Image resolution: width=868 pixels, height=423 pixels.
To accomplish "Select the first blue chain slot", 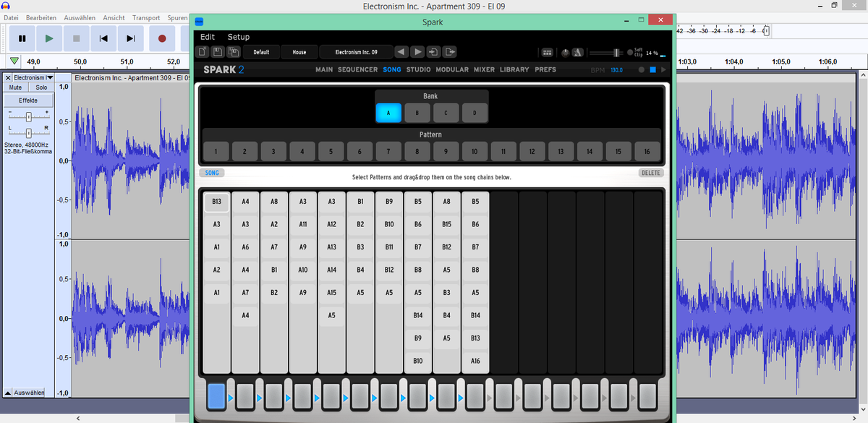I will point(216,396).
